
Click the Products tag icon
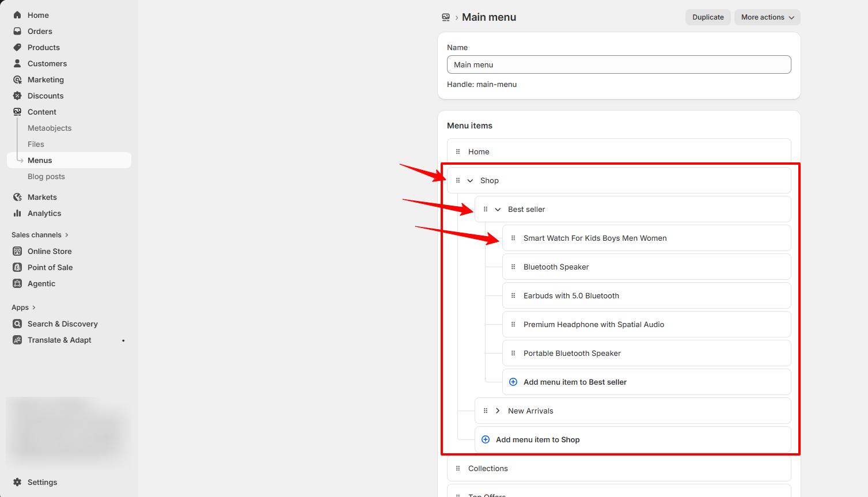17,47
